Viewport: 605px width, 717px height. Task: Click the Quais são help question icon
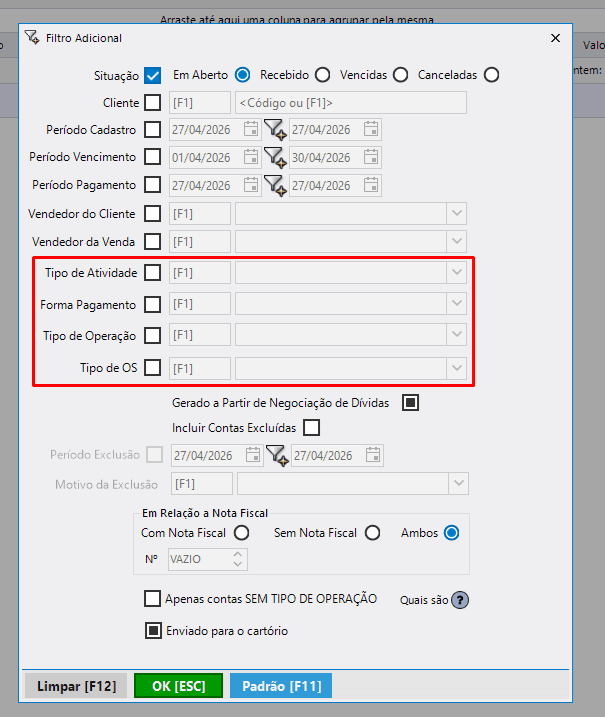(460, 600)
